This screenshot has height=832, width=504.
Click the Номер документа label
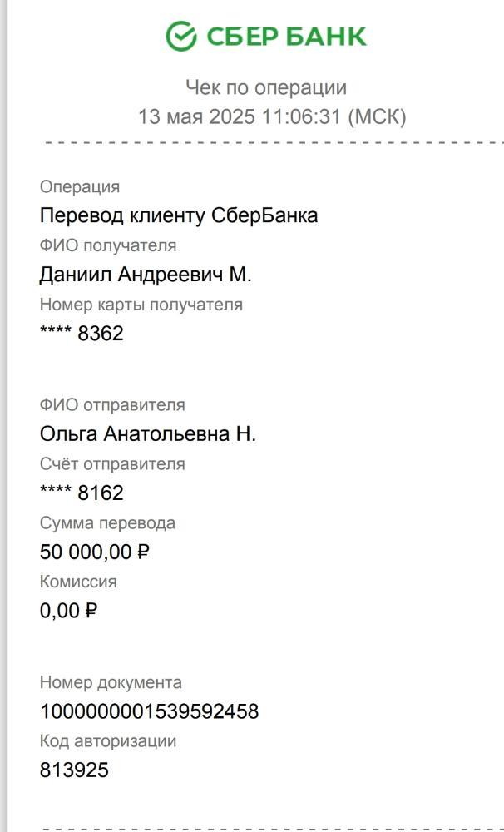111,682
